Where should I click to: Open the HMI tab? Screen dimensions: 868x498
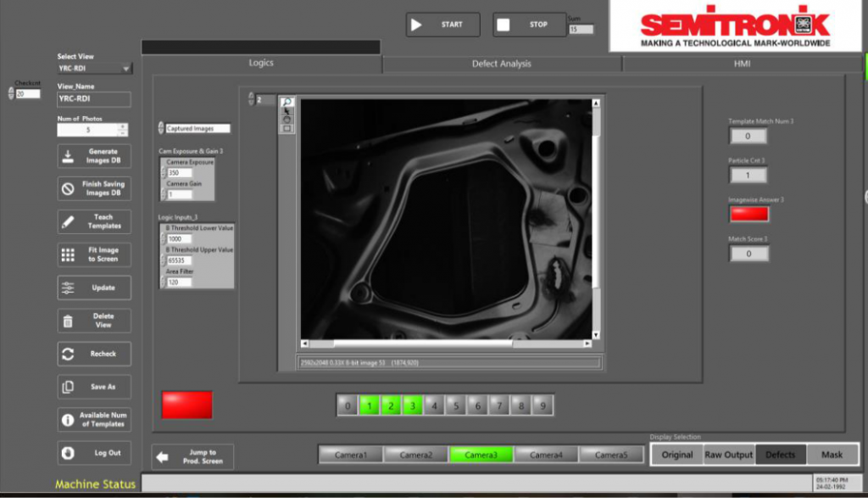pyautogui.click(x=742, y=64)
